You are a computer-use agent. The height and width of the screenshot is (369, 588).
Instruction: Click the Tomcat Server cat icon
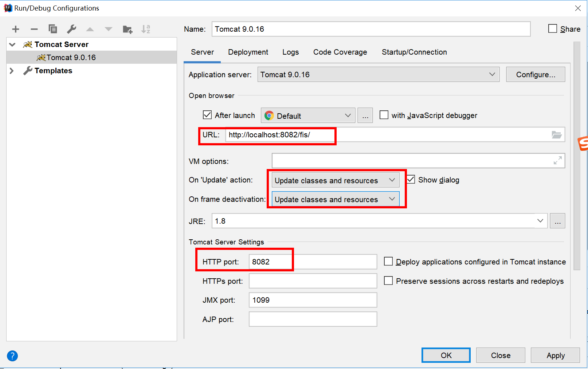coord(28,44)
